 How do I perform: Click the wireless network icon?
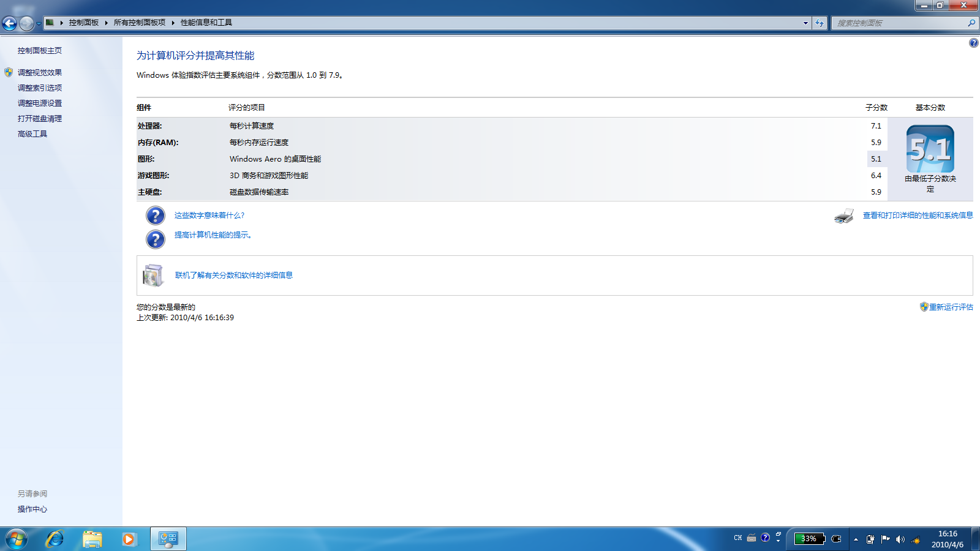point(916,540)
